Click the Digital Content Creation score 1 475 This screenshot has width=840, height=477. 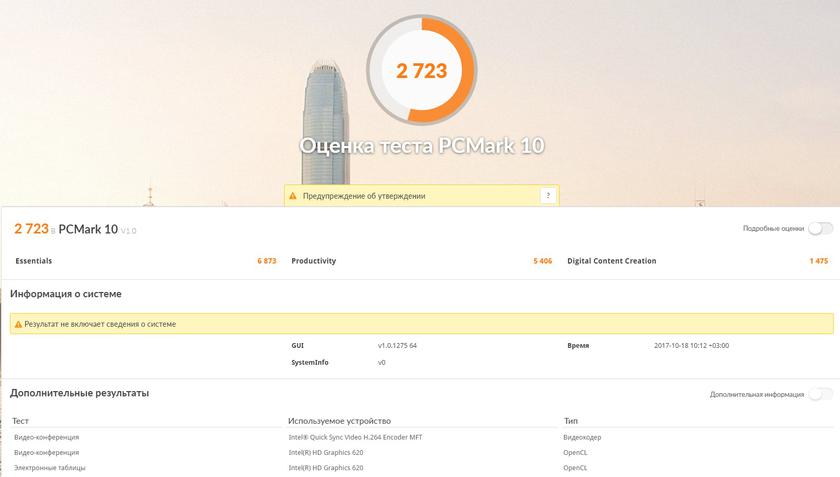[x=818, y=261]
